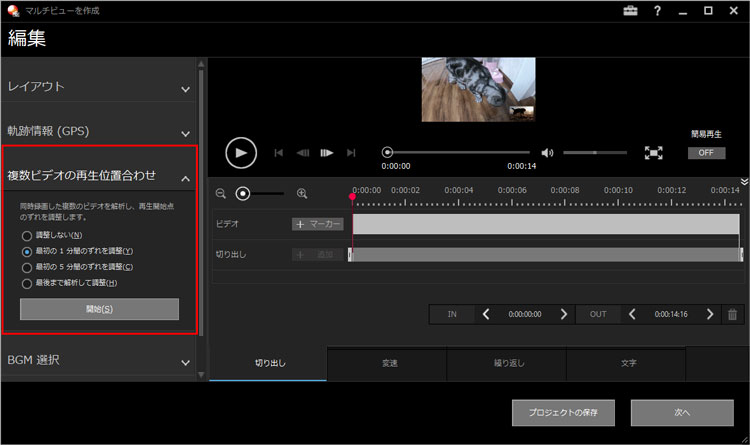Mute audio with the speaker icon
This screenshot has width=750, height=445.
point(547,153)
